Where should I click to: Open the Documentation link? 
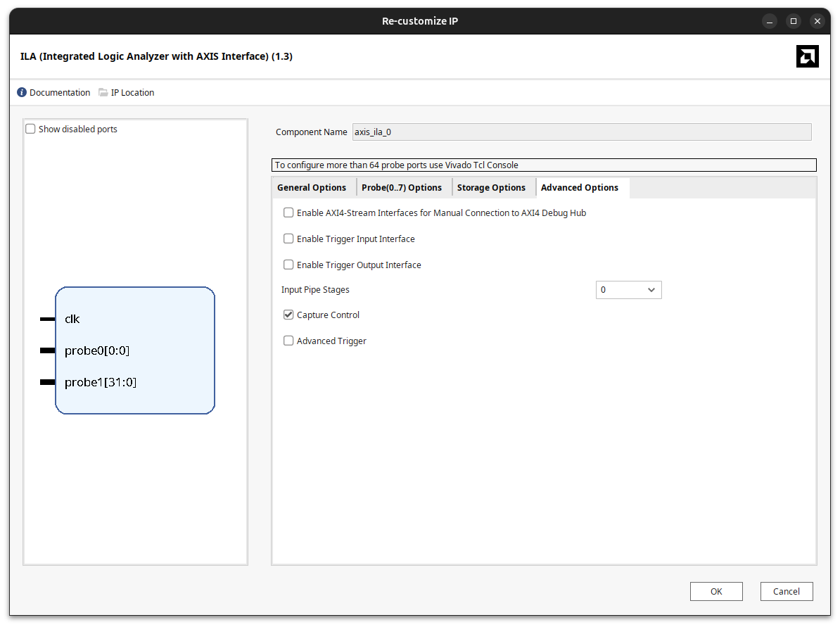point(60,92)
